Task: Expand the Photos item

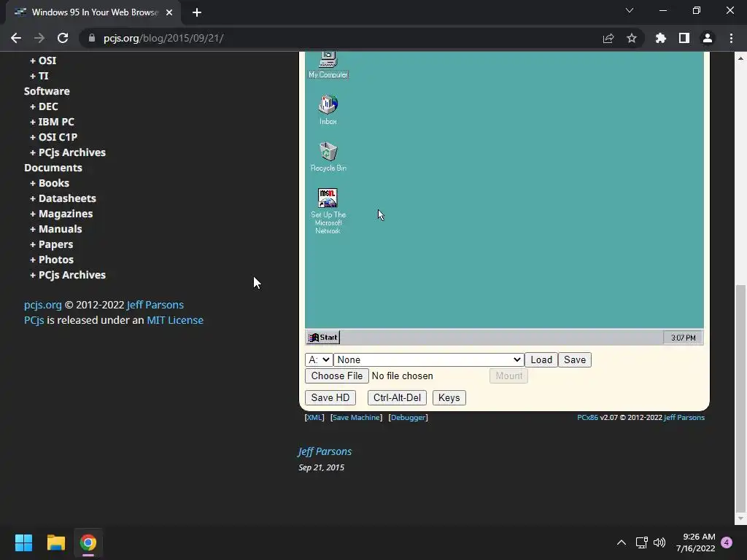Action: pyautogui.click(x=52, y=260)
